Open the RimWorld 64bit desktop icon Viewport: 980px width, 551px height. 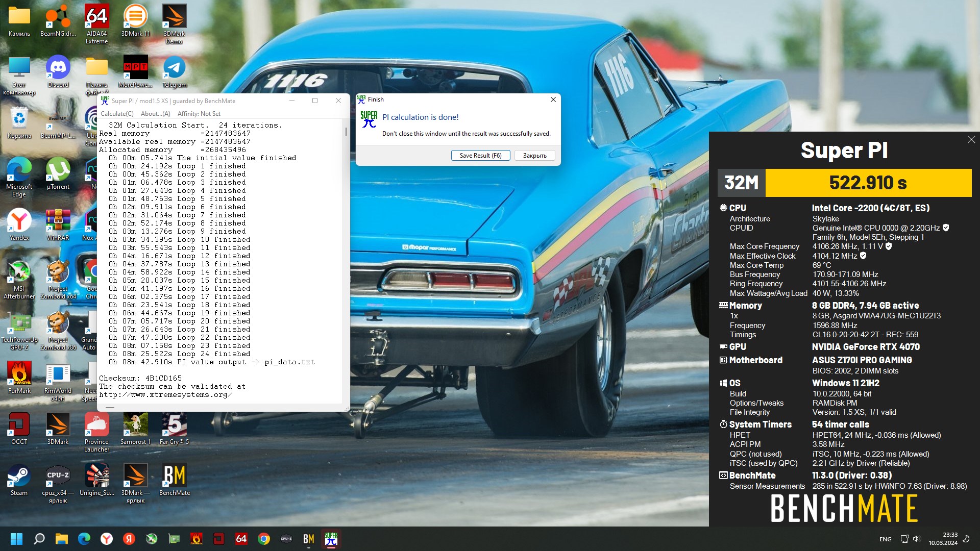click(58, 381)
